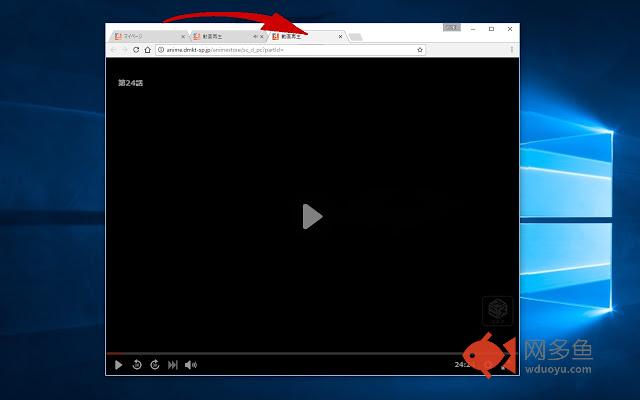Select the active third 動画再生 tab
The image size is (640, 400).
coord(307,36)
